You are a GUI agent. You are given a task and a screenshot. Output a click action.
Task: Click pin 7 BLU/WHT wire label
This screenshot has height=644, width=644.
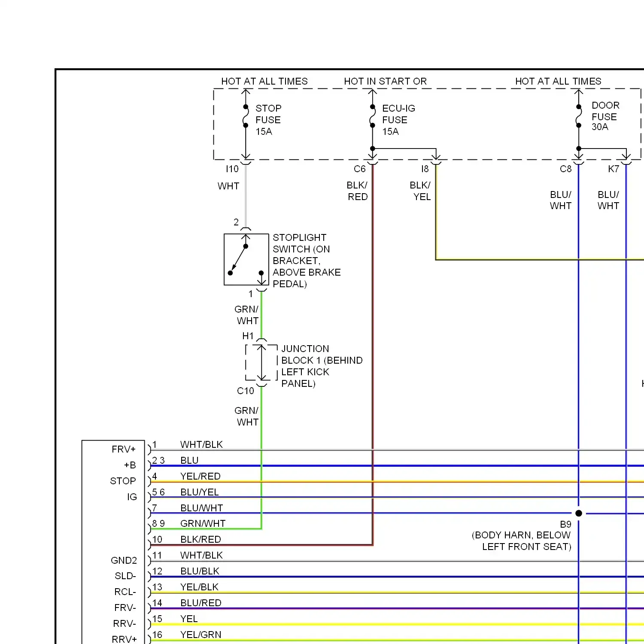(x=202, y=508)
